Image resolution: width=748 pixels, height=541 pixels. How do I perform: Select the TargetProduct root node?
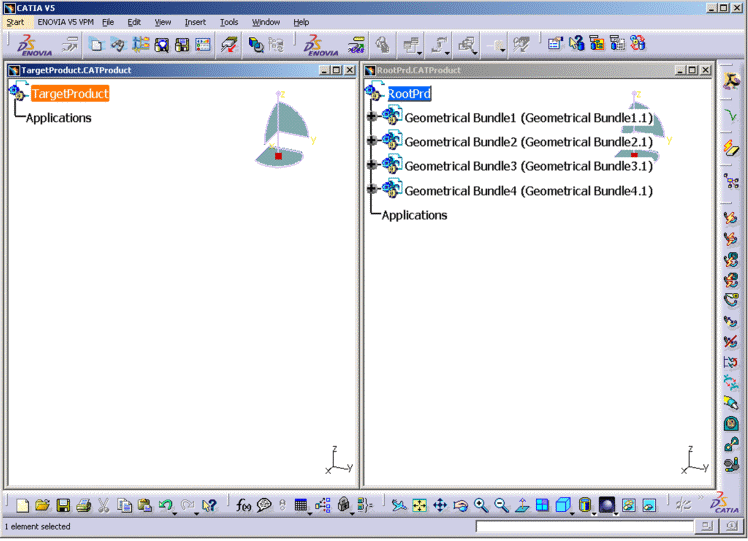69,93
